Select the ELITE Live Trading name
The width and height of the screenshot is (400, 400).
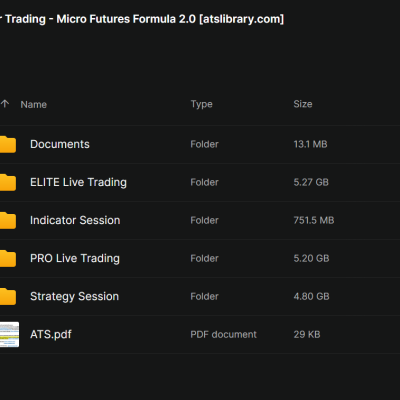[x=78, y=182]
